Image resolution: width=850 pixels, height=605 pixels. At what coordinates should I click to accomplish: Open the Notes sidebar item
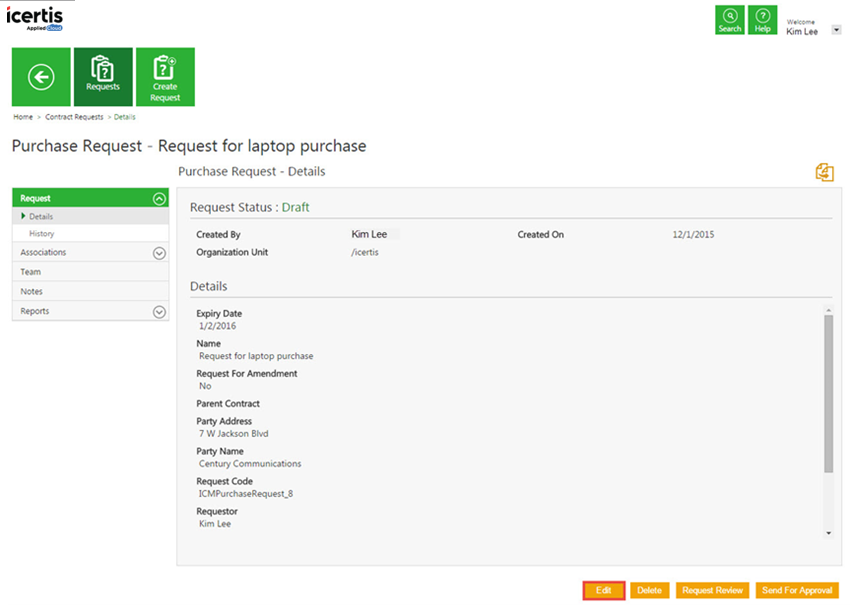[x=32, y=292]
